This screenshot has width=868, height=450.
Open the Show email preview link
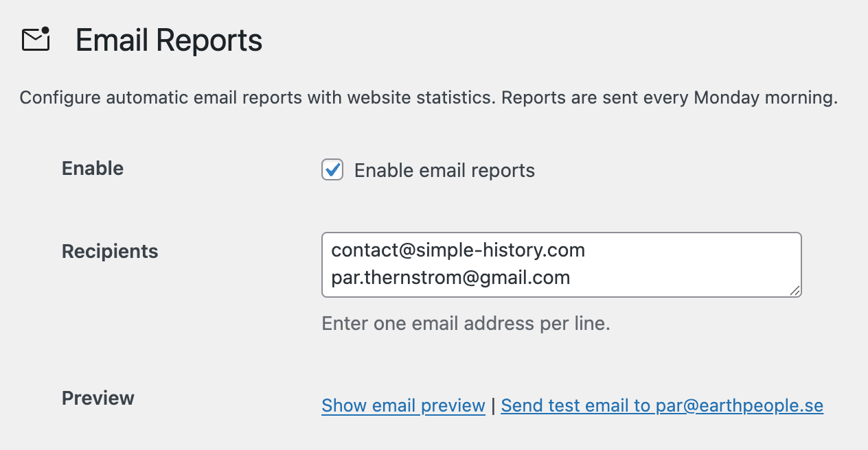click(403, 405)
